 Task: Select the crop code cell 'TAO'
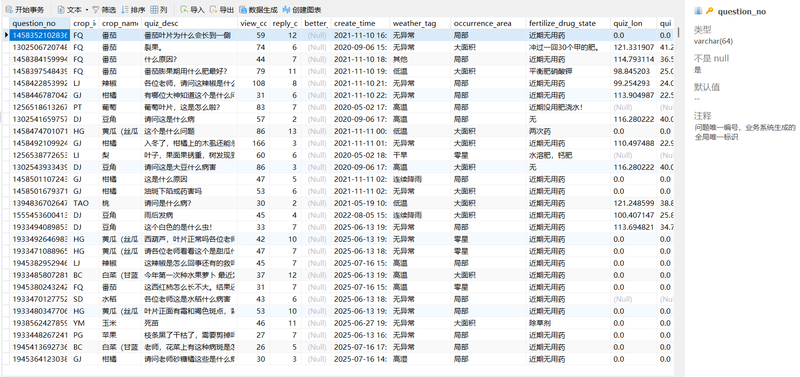(85, 203)
